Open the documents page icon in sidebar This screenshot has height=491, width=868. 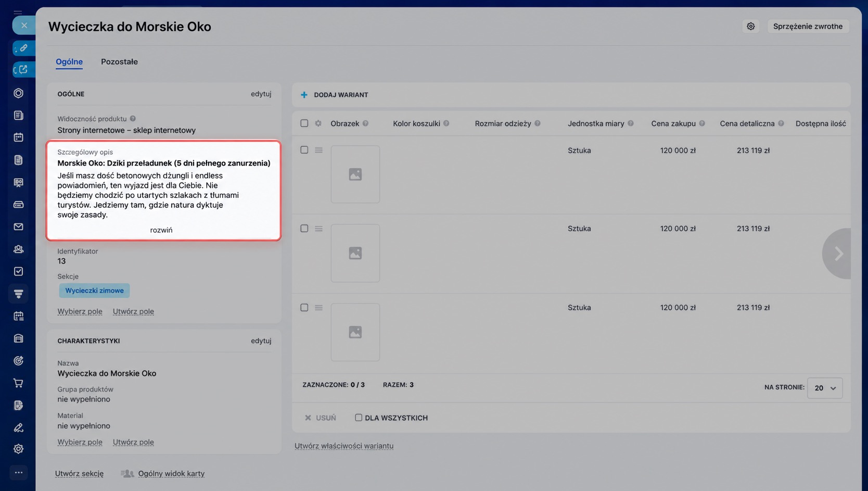tap(19, 160)
